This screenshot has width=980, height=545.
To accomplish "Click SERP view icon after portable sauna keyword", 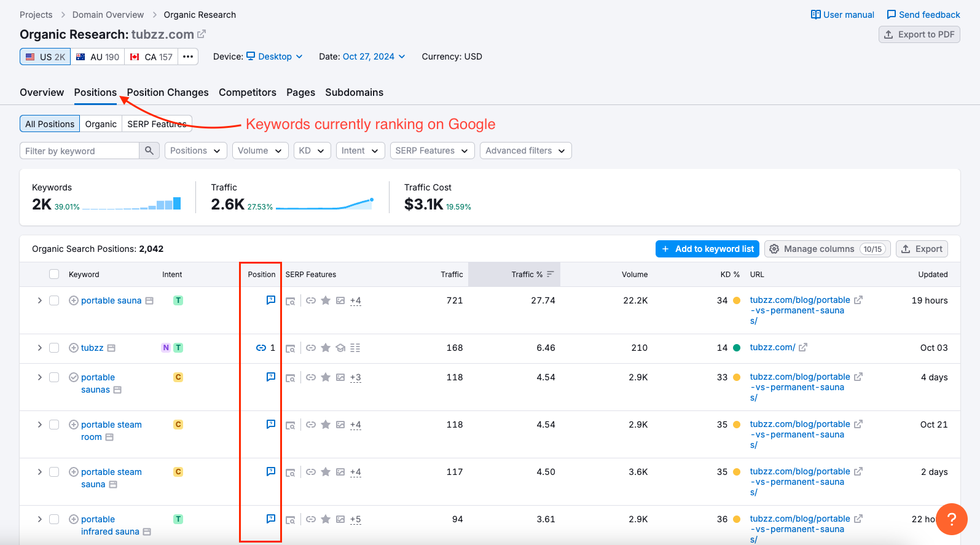I will 149,300.
